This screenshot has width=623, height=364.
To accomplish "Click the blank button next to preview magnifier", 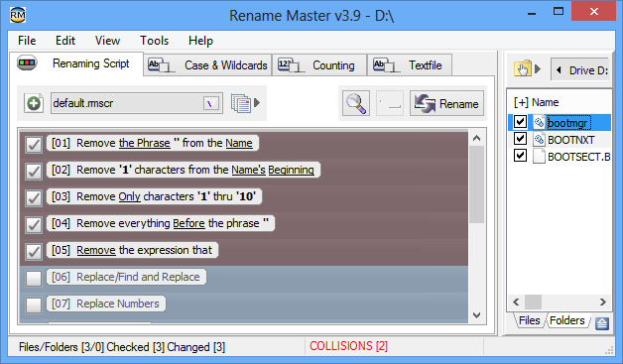I will [x=390, y=103].
